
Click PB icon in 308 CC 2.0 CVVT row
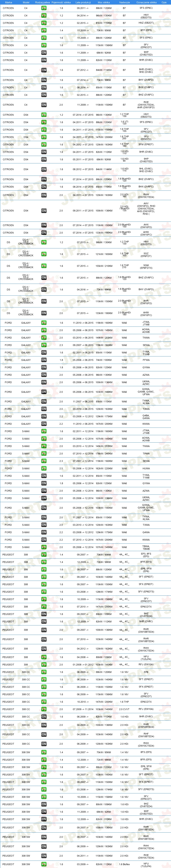pyautogui.click(x=44, y=709)
